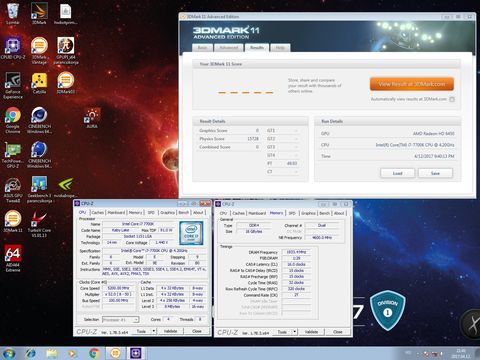Select Mainboard tab in right CPU-Z window
The width and height of the screenshot is (480, 360).
click(257, 213)
